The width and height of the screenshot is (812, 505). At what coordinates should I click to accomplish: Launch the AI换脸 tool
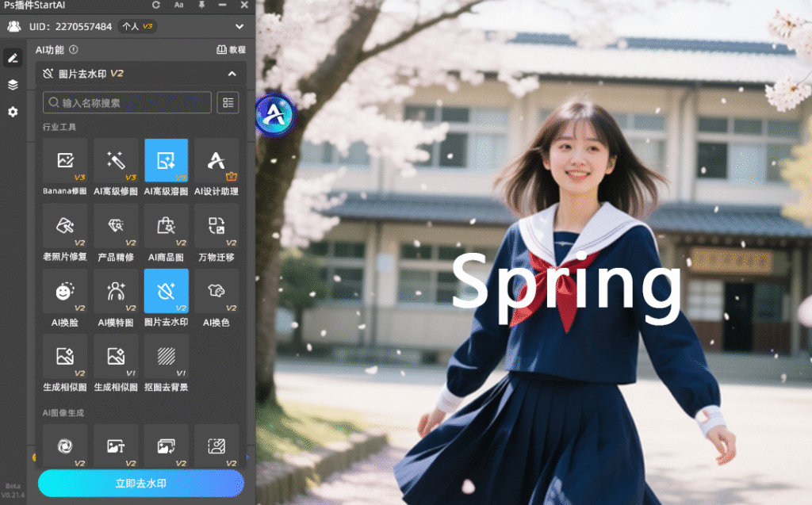(x=65, y=292)
